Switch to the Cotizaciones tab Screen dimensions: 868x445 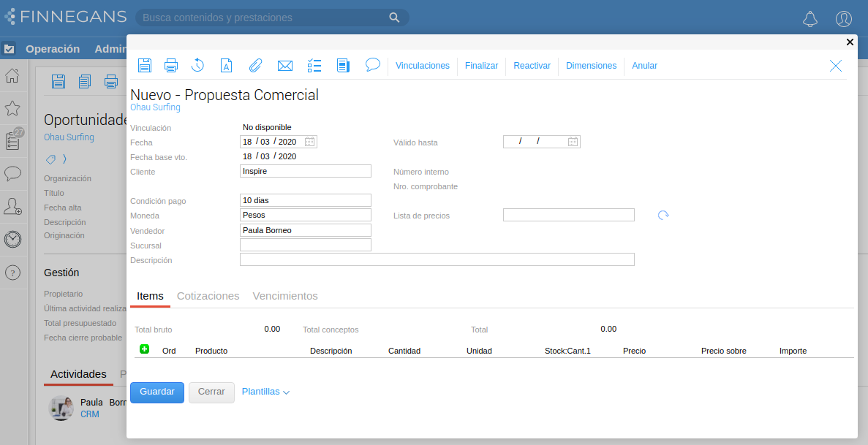(x=208, y=296)
